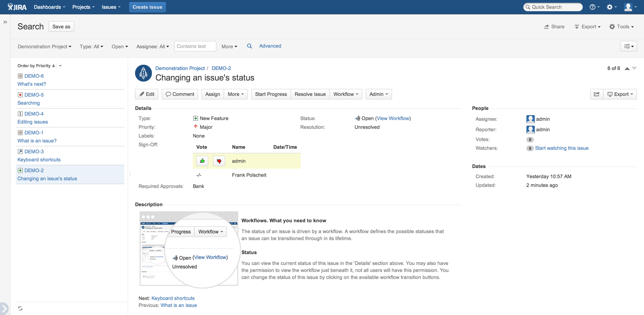Click the DEMO-2 new feature type icon
The width and height of the screenshot is (644, 315).
point(20,170)
